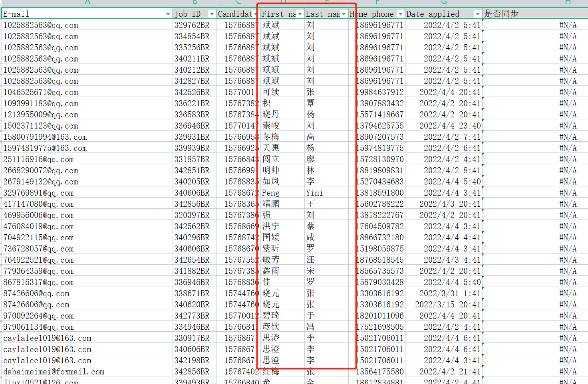The image size is (588, 384).
Task: Click email 1213955009@qq.com
Action: point(41,115)
